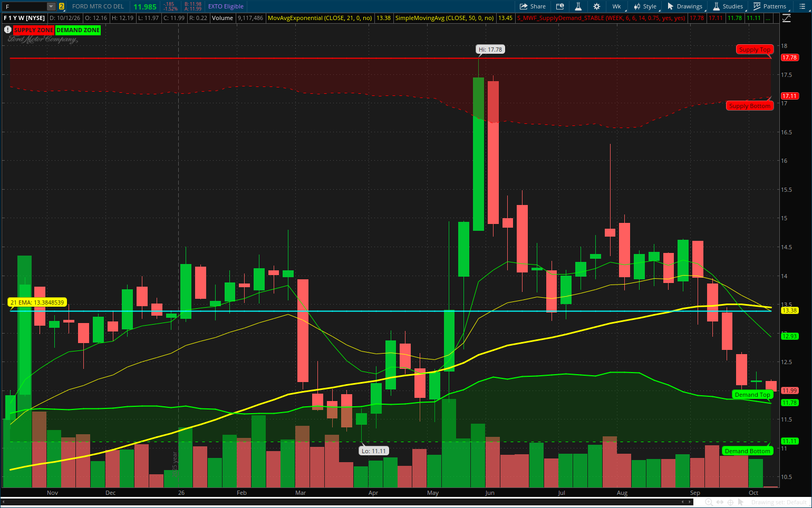Expand hidden study values ellipsis
Image resolution: width=812 pixels, height=508 pixels.
[x=769, y=18]
